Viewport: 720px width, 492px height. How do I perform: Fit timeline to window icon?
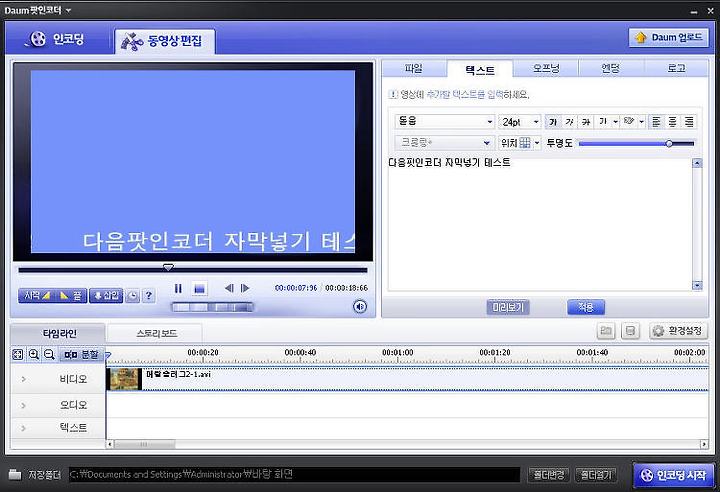(17, 354)
